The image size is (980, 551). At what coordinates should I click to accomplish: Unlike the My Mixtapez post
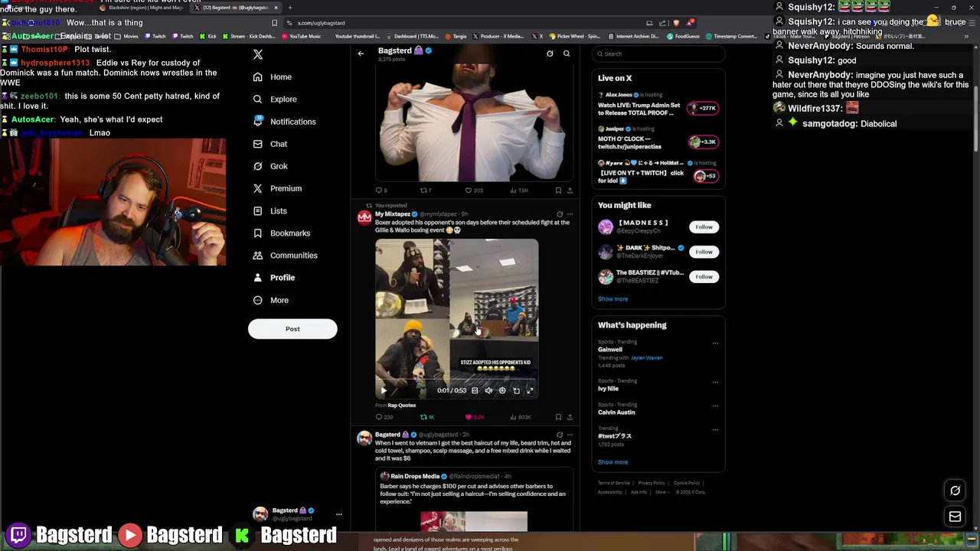pos(475,417)
